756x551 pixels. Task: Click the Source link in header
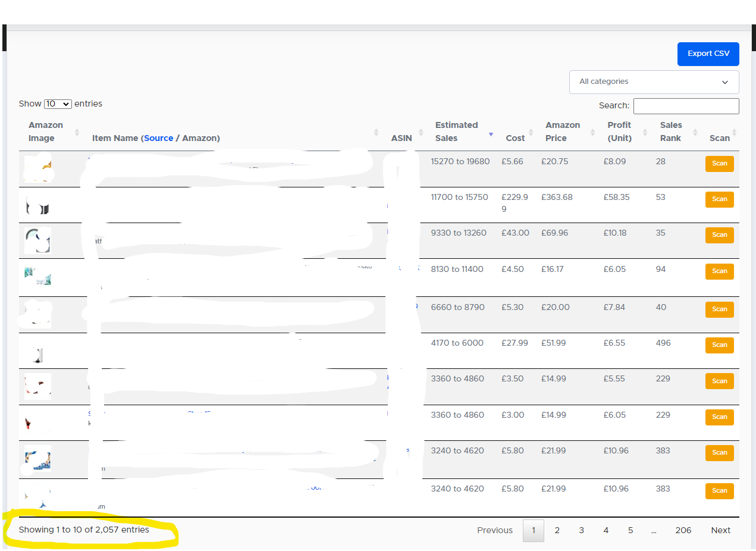coord(158,138)
